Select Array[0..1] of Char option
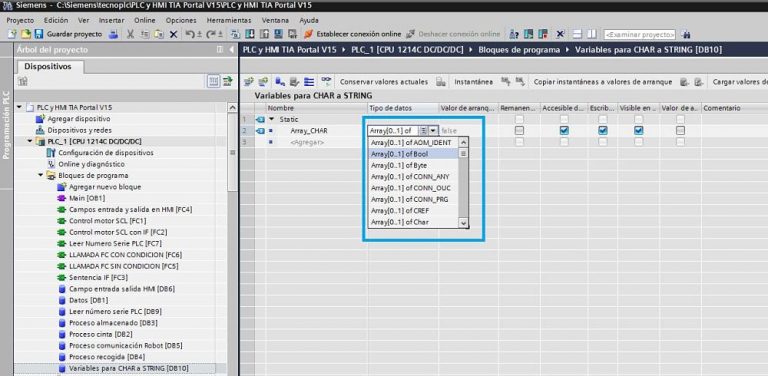 point(413,222)
